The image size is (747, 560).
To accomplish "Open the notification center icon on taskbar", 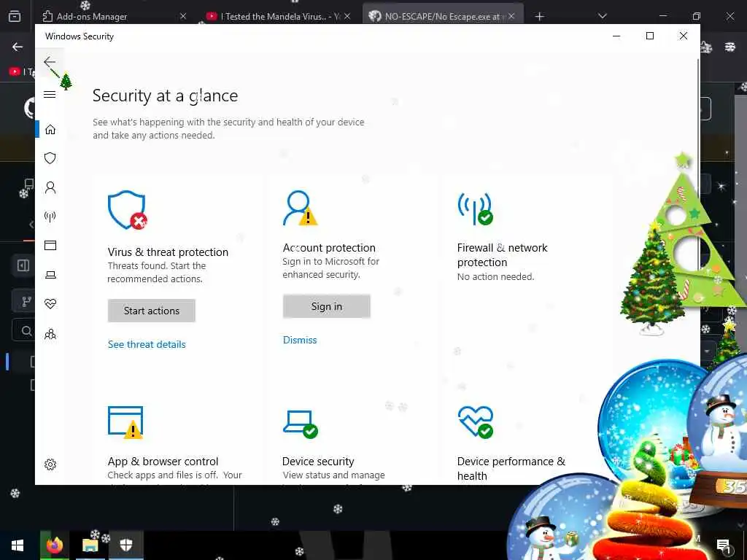I will click(723, 545).
